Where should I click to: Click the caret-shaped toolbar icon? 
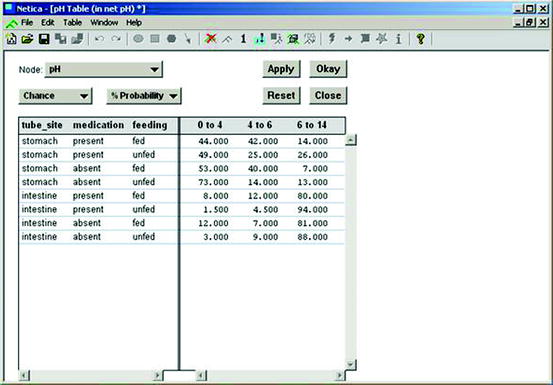click(227, 39)
